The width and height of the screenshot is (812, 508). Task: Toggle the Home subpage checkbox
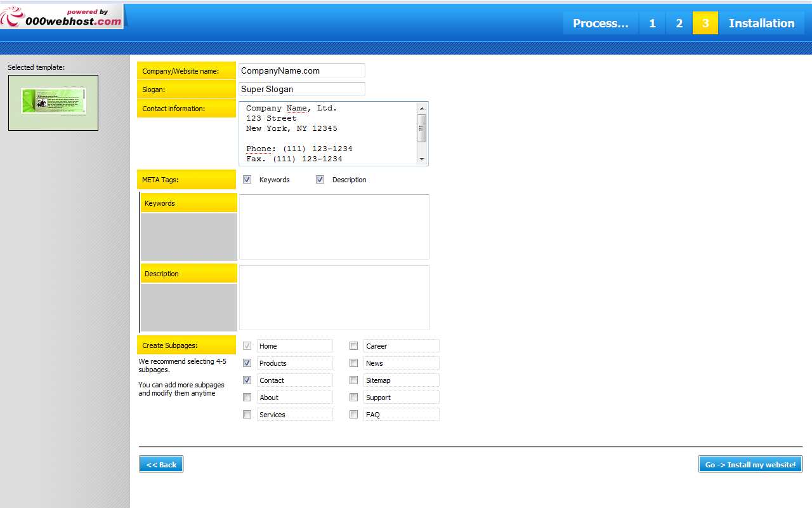tap(247, 346)
